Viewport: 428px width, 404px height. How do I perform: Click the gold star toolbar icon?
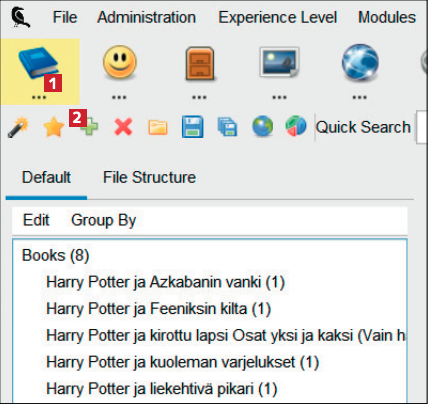click(x=53, y=127)
